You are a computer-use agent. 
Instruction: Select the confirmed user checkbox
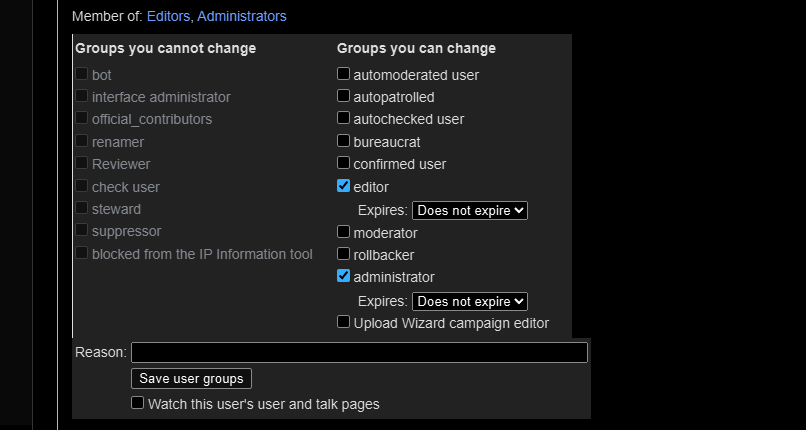point(344,163)
